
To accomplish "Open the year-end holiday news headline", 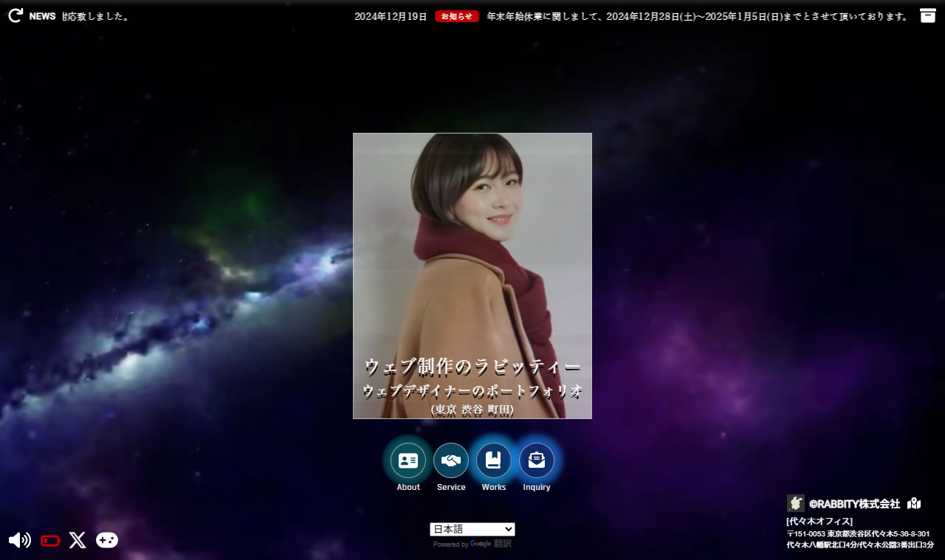I will [x=698, y=16].
